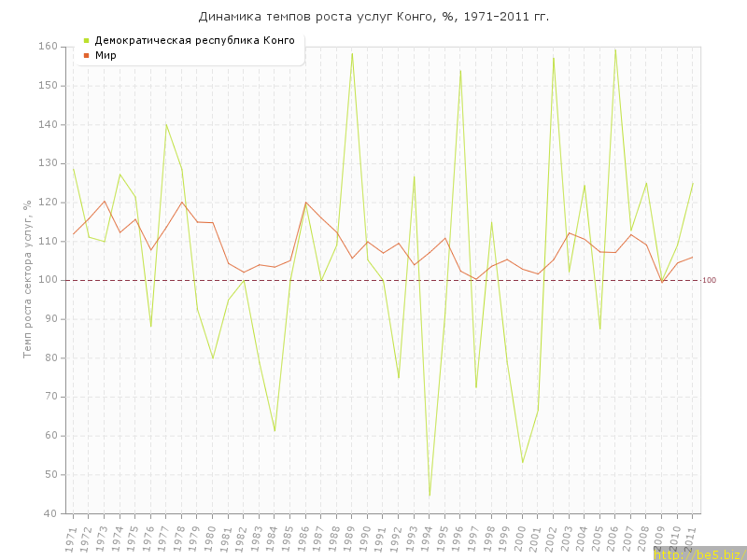Toggle the Демократическая республика Конго legend series

pos(194,40)
